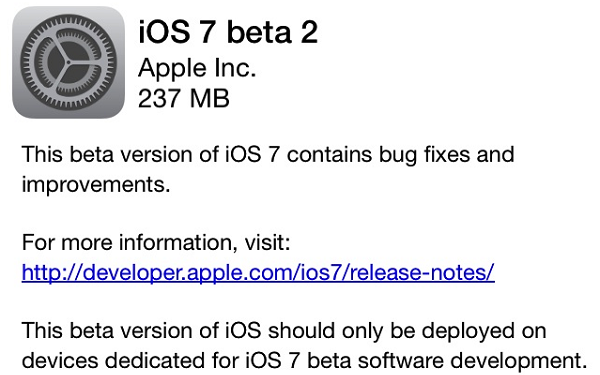Viewport: 600px width, 375px height.
Task: Click the "Apple Inc." publisher name
Action: 197,68
